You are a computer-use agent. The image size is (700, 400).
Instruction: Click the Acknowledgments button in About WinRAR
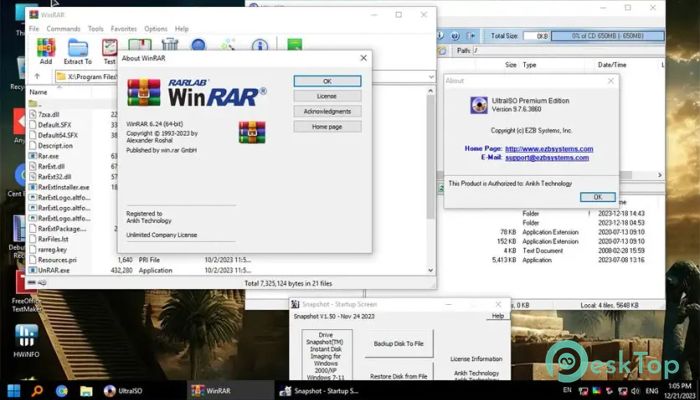coord(327,112)
